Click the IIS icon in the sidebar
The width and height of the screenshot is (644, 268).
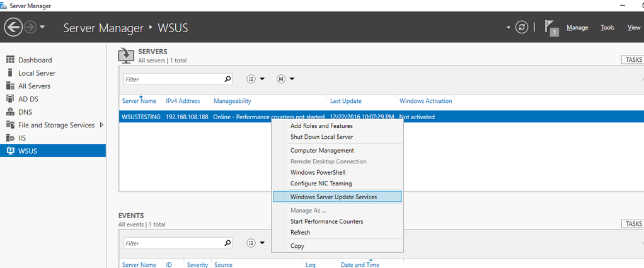(11, 138)
